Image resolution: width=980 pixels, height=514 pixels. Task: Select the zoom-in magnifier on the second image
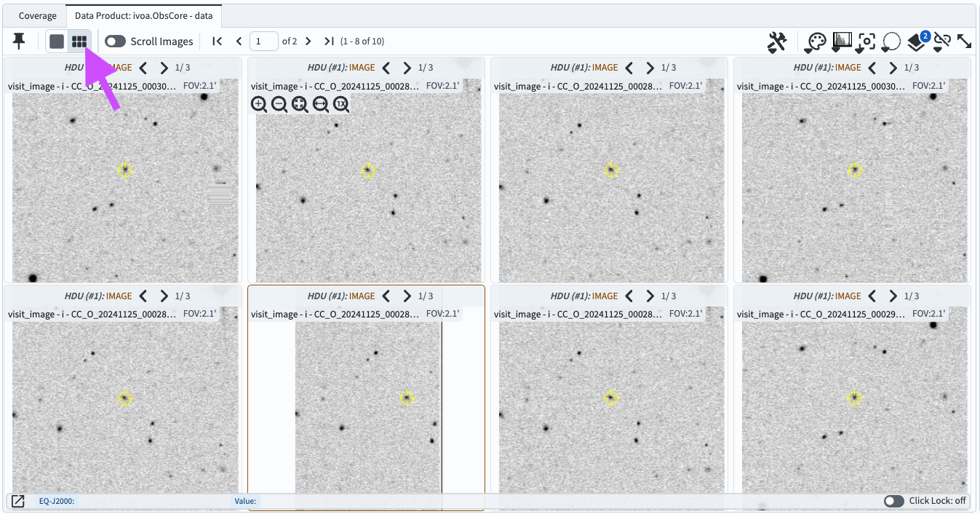click(259, 104)
